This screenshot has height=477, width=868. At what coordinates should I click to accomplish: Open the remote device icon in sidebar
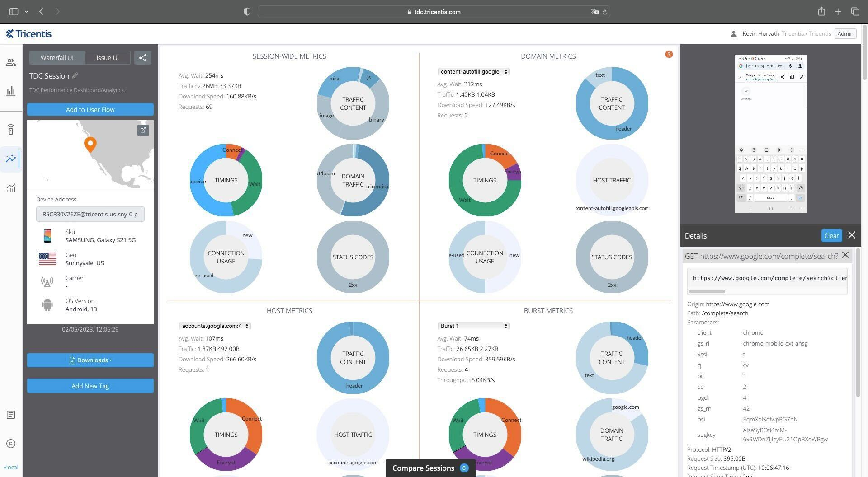11,130
